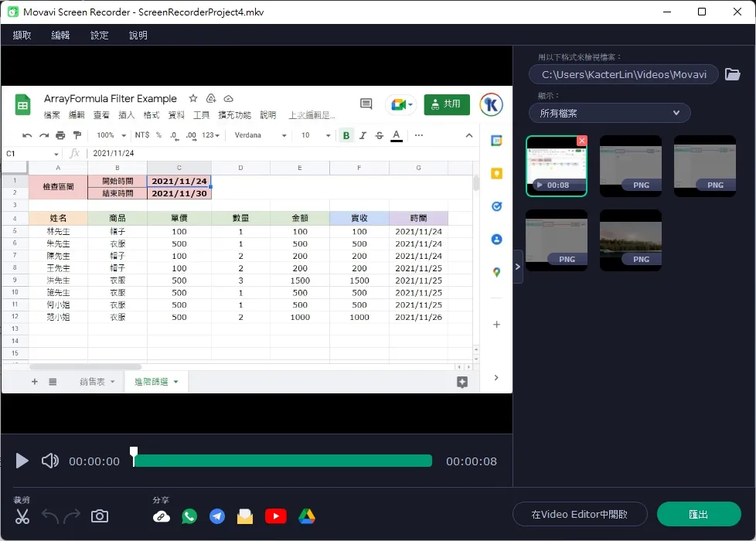Collapse the file panel with the side arrow

tap(518, 267)
